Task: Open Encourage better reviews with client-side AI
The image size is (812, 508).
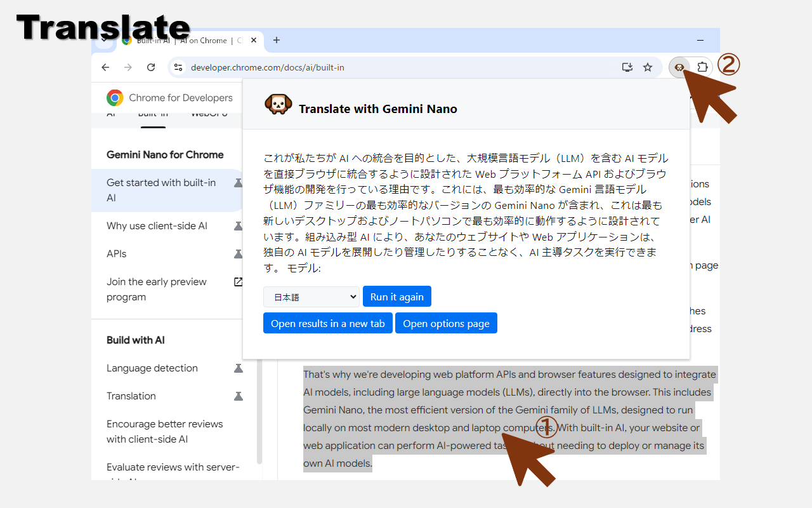Action: 165,431
